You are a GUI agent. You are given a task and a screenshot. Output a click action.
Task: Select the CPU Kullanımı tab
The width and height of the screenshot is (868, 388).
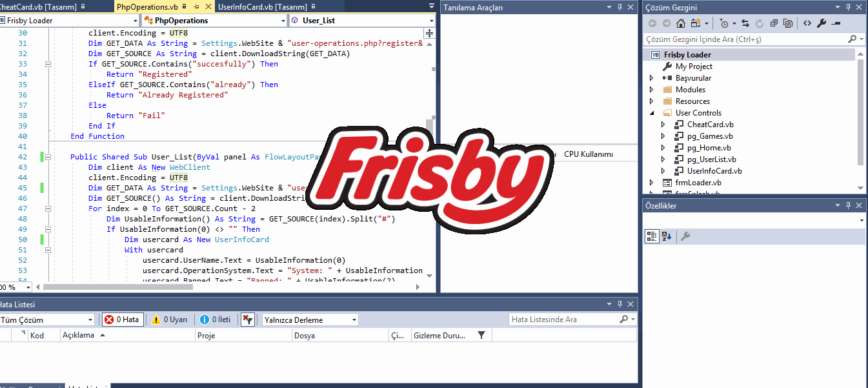coord(589,154)
